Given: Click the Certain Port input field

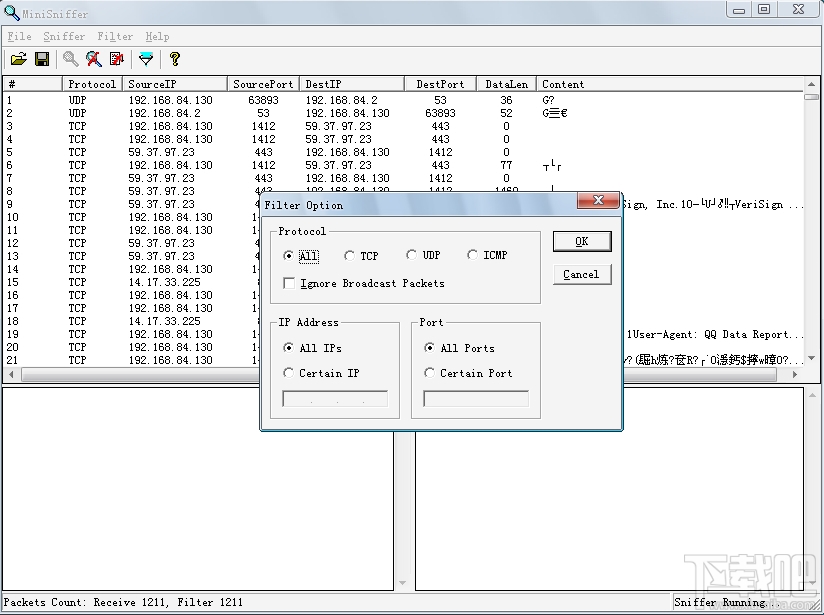Looking at the screenshot, I should click(x=476, y=398).
